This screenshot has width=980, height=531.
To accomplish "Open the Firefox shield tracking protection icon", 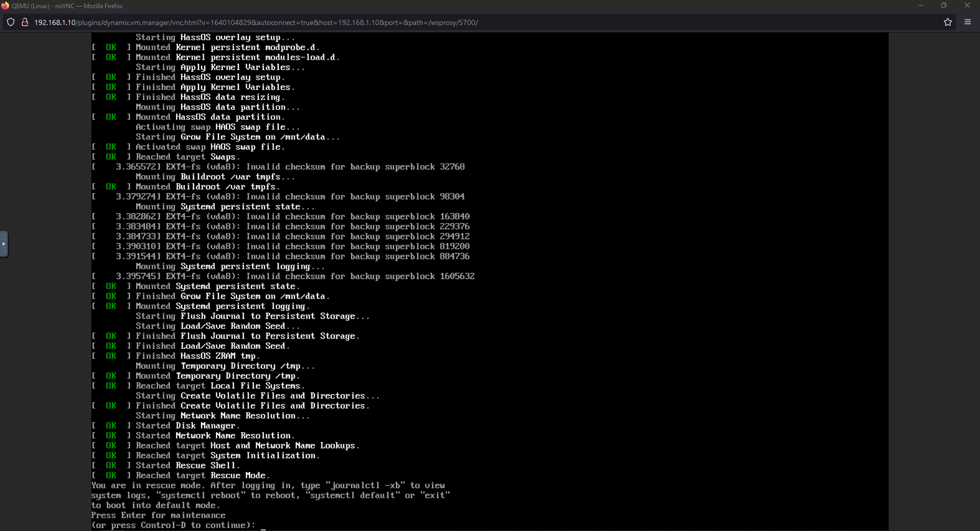I will [x=11, y=22].
